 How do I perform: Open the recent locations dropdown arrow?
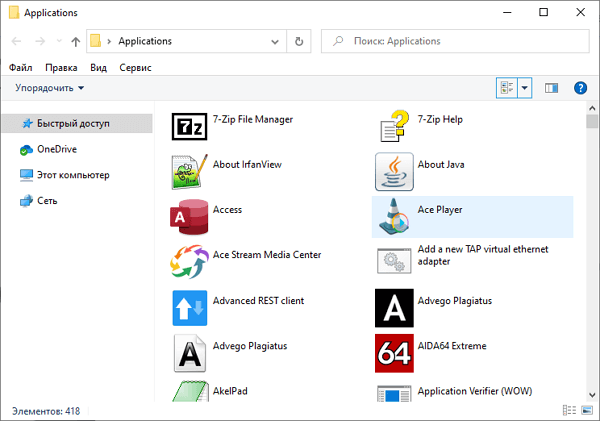(59, 41)
